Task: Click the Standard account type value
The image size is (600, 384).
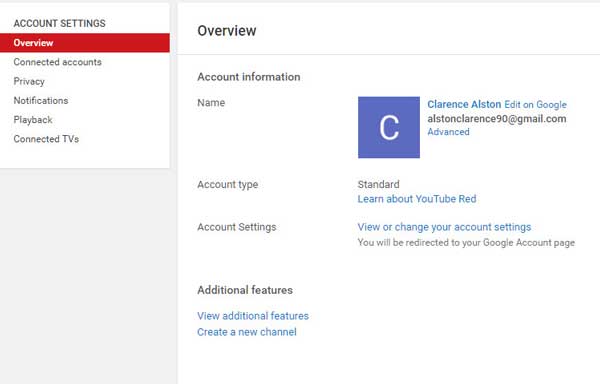Action: pyautogui.click(x=378, y=184)
